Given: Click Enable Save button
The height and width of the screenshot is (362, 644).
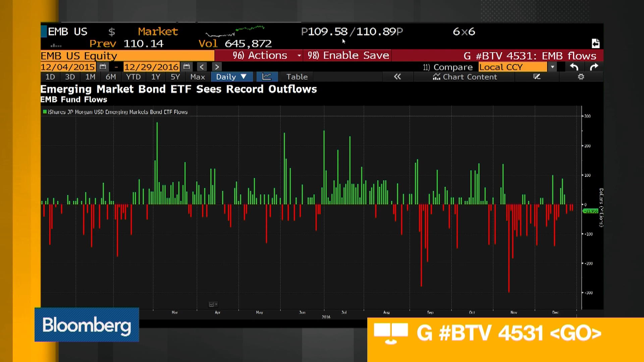Looking at the screenshot, I should point(348,55).
